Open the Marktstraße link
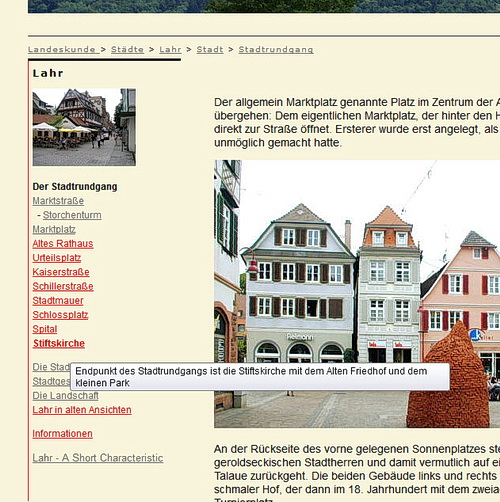500x502 pixels. (58, 201)
